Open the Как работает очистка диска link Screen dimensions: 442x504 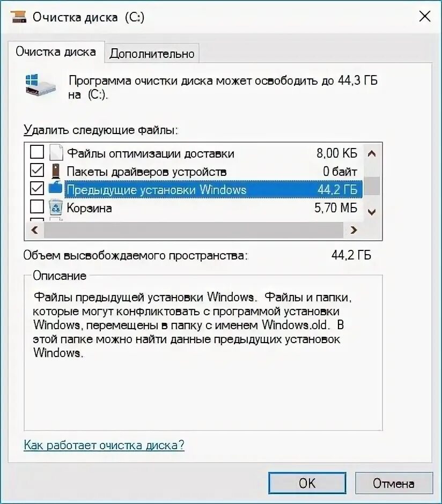point(104,445)
